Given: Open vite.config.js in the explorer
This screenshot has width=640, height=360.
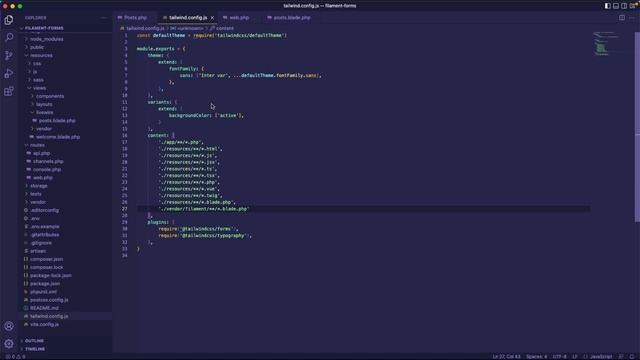Looking at the screenshot, I should (44, 324).
